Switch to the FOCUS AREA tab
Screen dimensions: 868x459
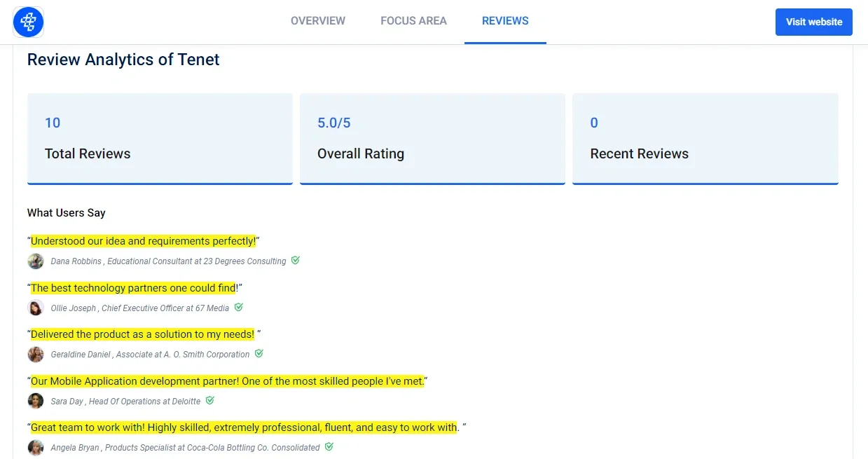click(x=413, y=21)
